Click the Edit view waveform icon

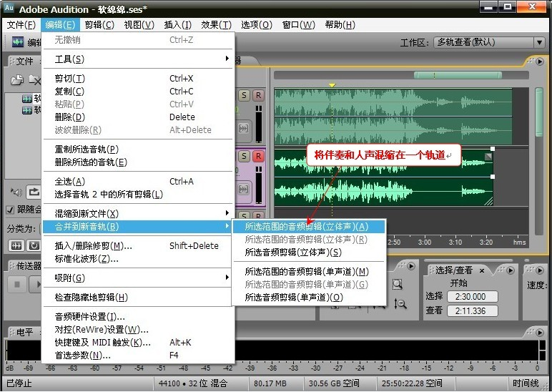pyautogui.click(x=18, y=42)
